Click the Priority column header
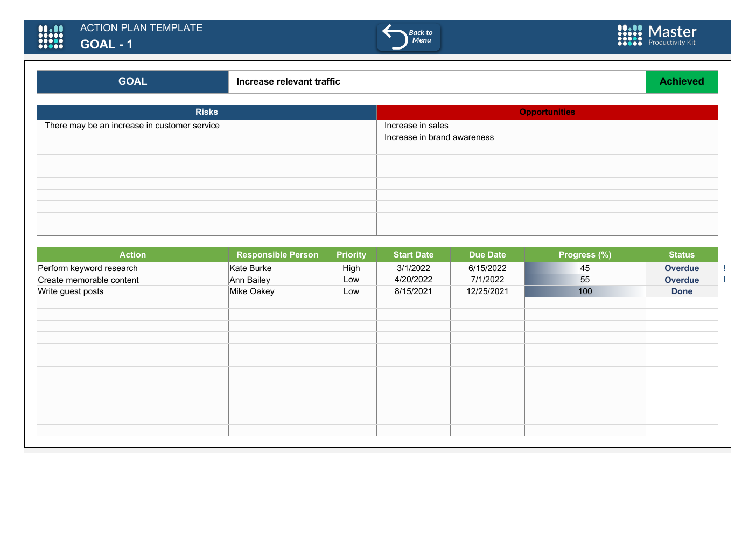The height and width of the screenshot is (535, 756). (351, 255)
